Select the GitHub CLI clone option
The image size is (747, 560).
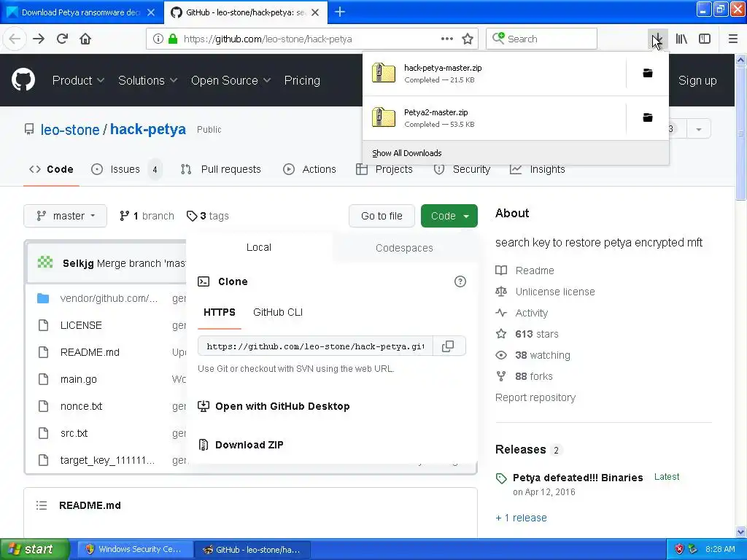[x=278, y=312]
